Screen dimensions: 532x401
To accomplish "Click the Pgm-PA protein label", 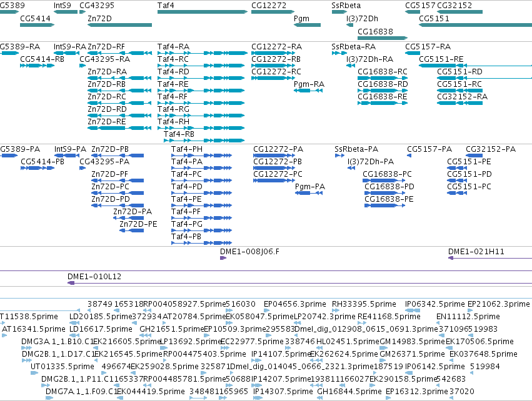I will [310, 187].
